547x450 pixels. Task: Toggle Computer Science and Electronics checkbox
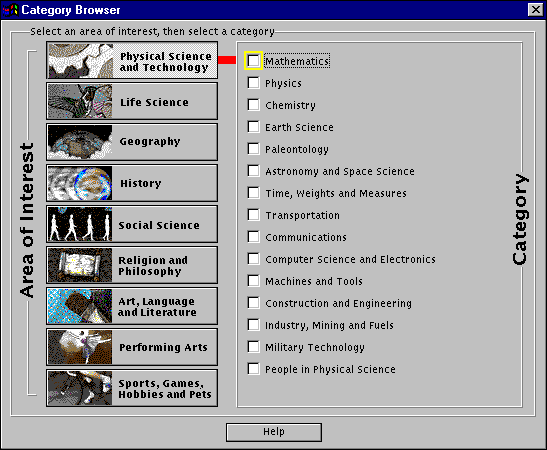point(254,259)
